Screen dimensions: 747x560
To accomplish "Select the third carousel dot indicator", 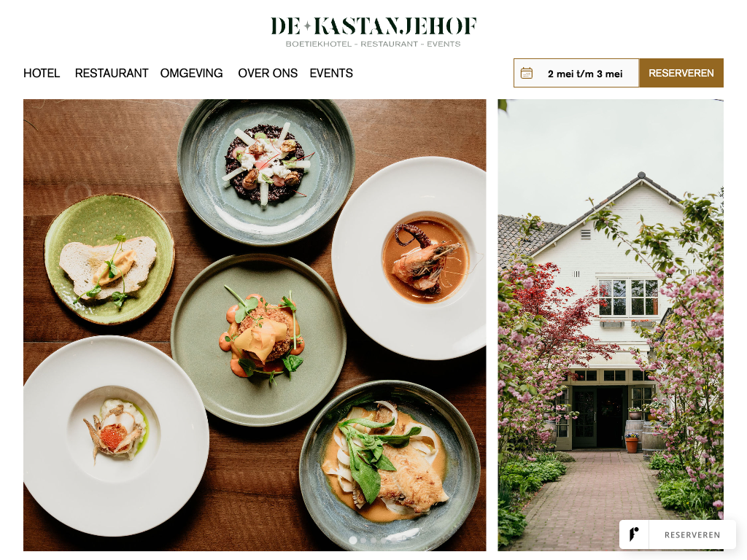I will 373,540.
